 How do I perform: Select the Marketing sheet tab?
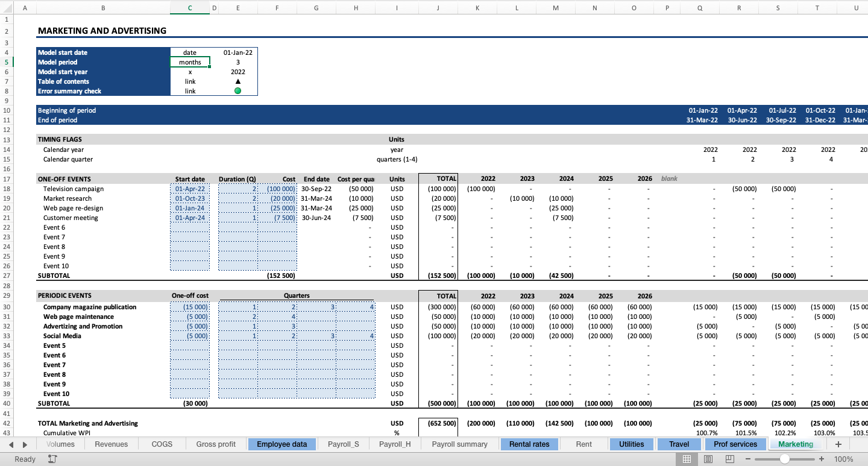click(x=796, y=444)
